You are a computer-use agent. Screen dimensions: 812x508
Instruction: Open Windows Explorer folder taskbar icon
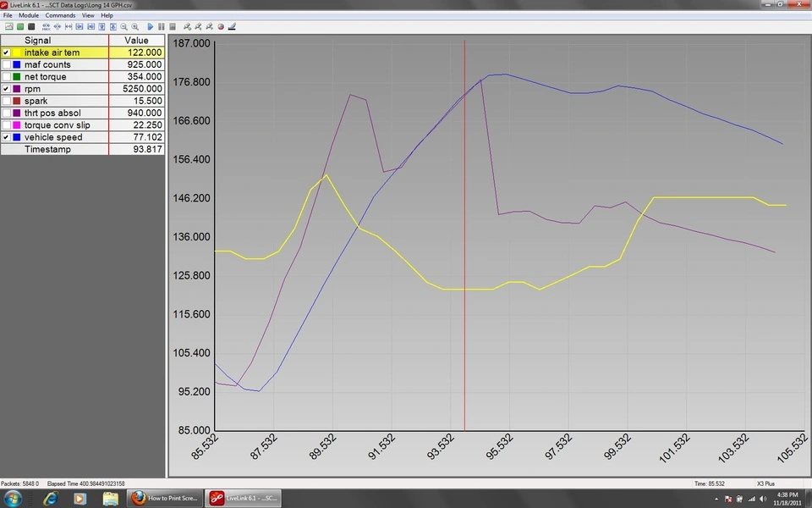tap(110, 499)
